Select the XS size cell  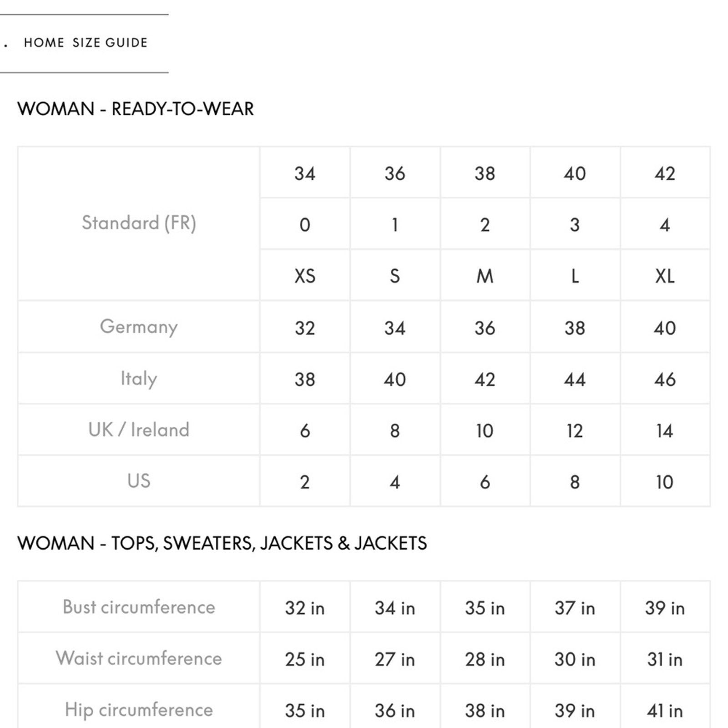(x=305, y=276)
